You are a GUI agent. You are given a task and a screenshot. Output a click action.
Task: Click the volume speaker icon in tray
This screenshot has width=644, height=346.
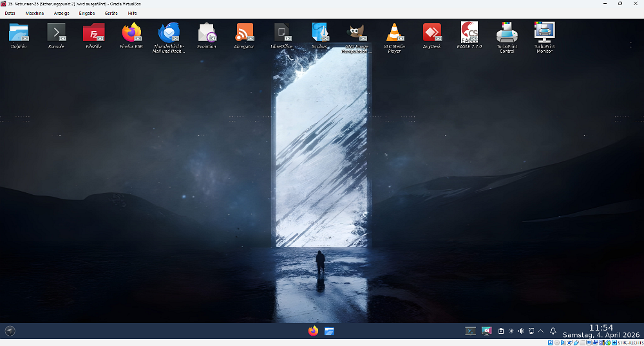point(521,331)
